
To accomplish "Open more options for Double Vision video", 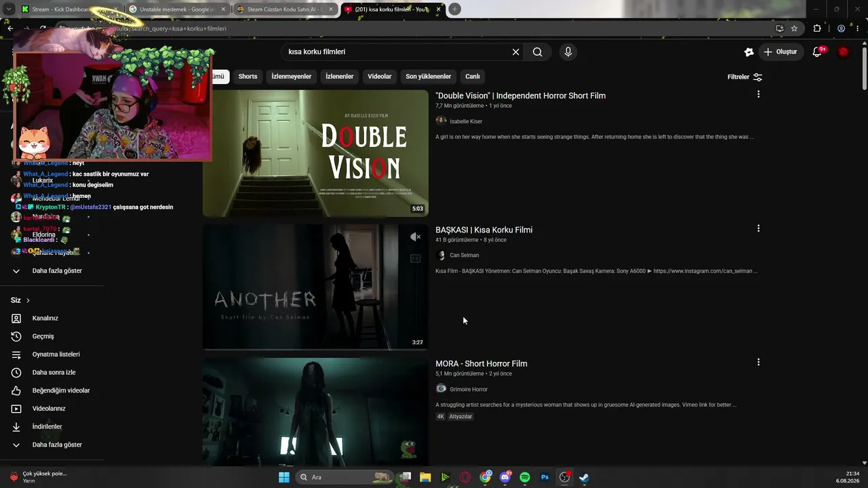I will coord(758,94).
